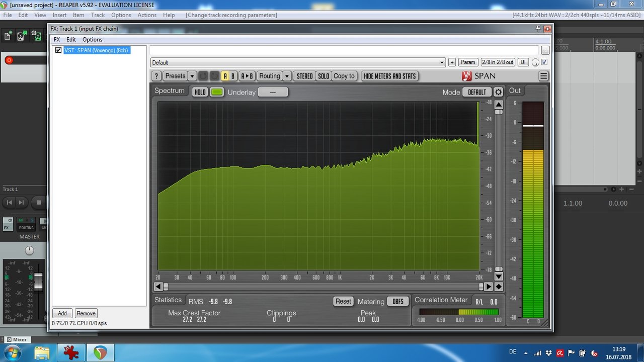Open Windows Explorer from the taskbar
Image resolution: width=644 pixels, height=362 pixels.
[x=43, y=352]
